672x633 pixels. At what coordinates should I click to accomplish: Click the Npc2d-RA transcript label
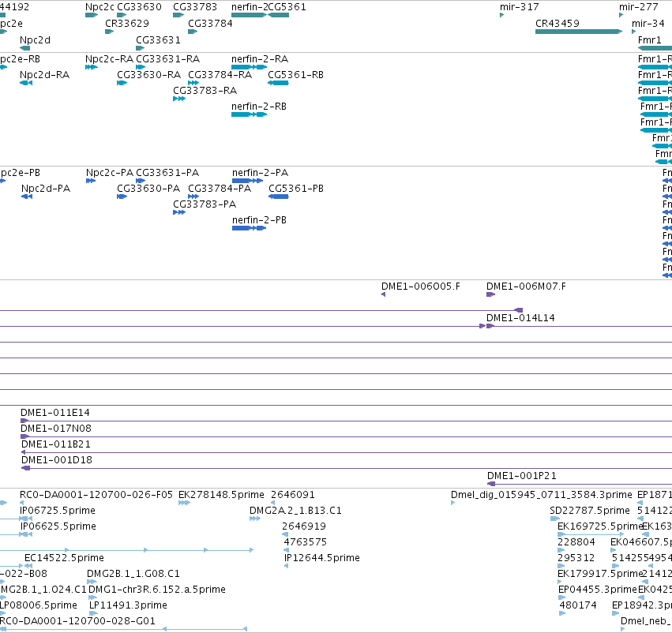(x=44, y=74)
